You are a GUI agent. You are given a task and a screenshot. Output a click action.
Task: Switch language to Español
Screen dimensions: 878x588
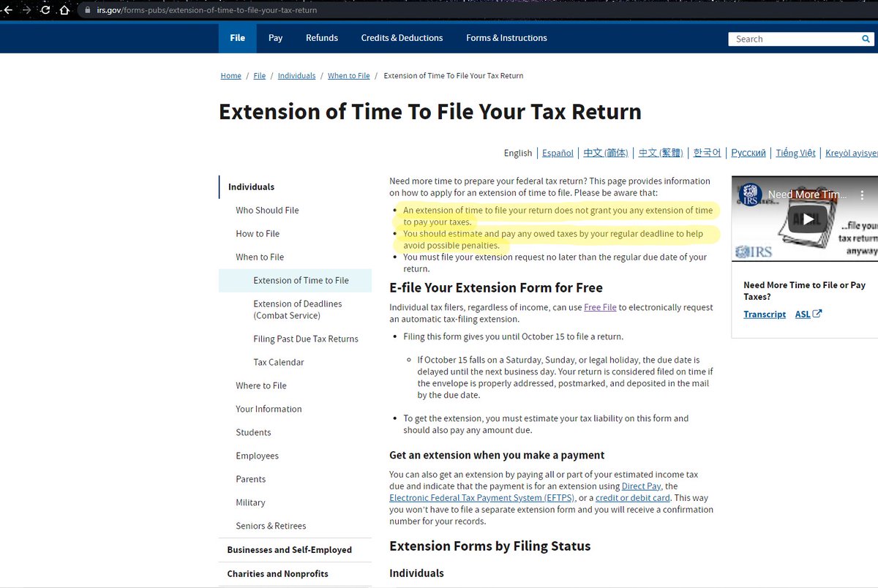558,153
